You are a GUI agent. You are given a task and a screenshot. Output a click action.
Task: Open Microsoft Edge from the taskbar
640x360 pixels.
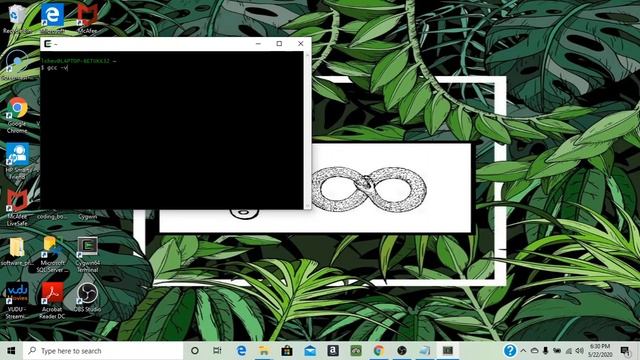[x=241, y=351]
